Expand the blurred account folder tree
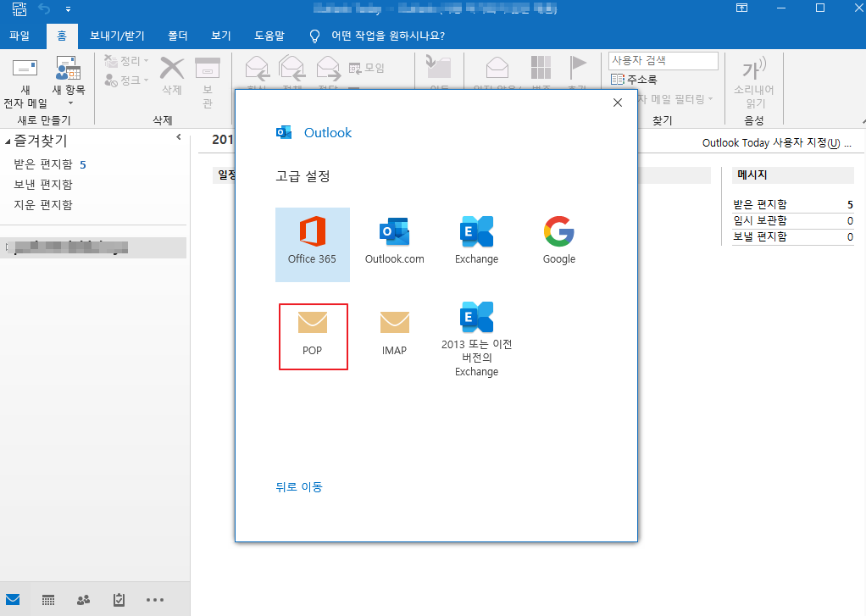 [x=7, y=247]
